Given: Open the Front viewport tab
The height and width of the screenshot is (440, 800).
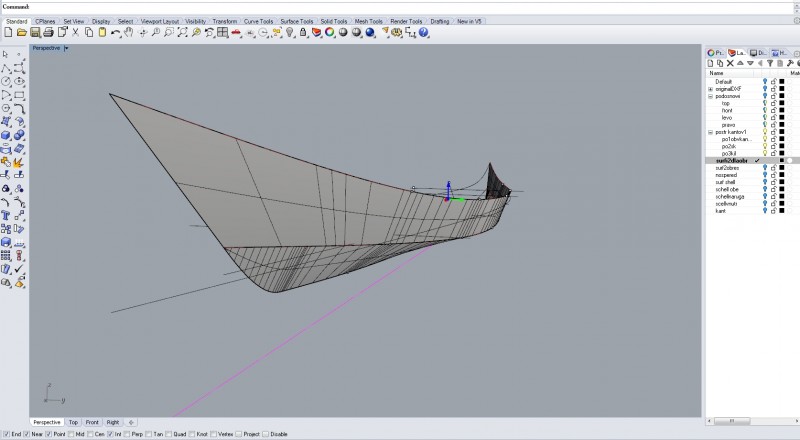Looking at the screenshot, I should [92, 422].
